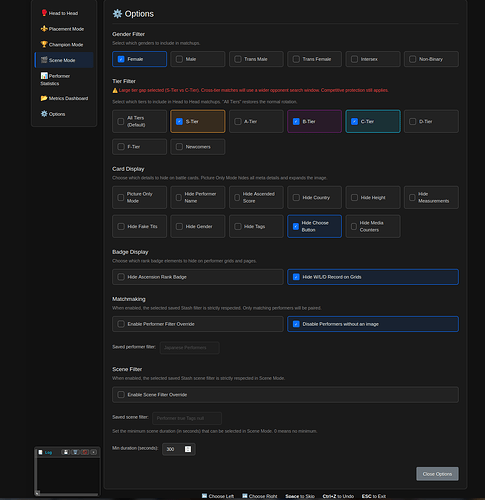Viewport: 485px width, 500px height.
Task: Enable Hide Gender option
Action: pyautogui.click(x=198, y=226)
